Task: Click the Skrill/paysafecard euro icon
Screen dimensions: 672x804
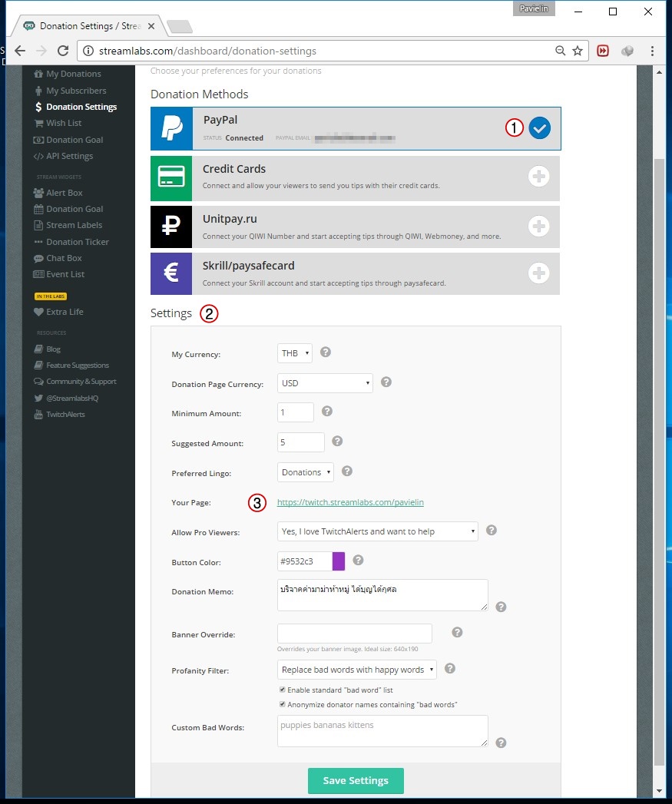Action: pos(171,273)
